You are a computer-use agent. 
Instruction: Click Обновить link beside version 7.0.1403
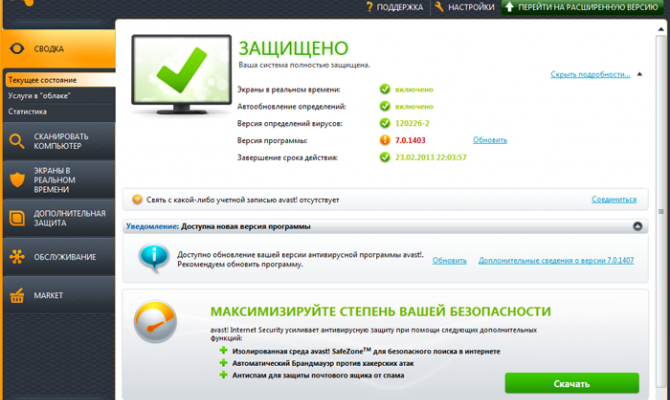click(x=490, y=140)
